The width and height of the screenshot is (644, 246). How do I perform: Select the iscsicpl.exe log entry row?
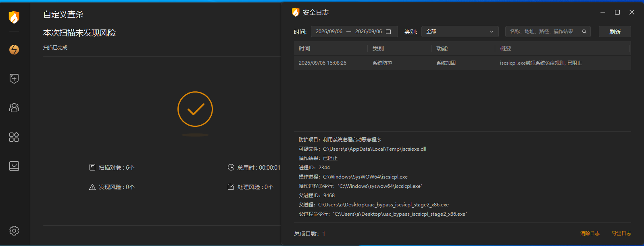tap(462, 63)
